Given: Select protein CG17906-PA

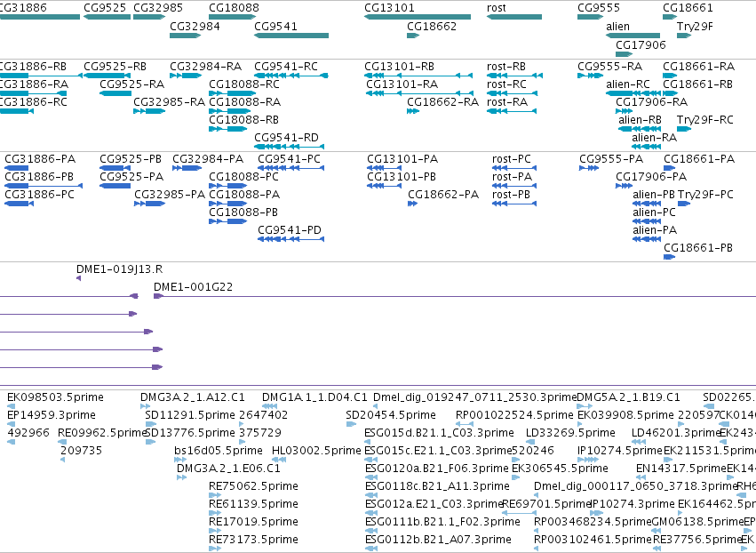Looking at the screenshot, I should pyautogui.click(x=624, y=186).
